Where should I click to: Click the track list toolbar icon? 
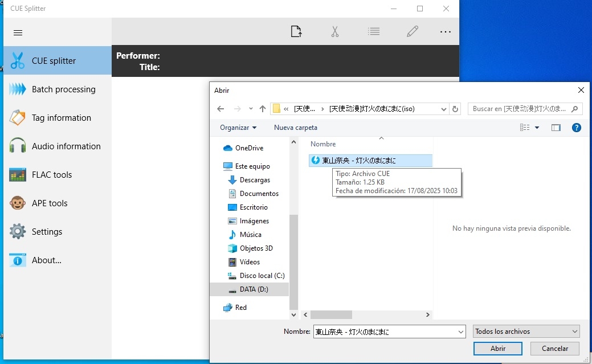tap(374, 31)
